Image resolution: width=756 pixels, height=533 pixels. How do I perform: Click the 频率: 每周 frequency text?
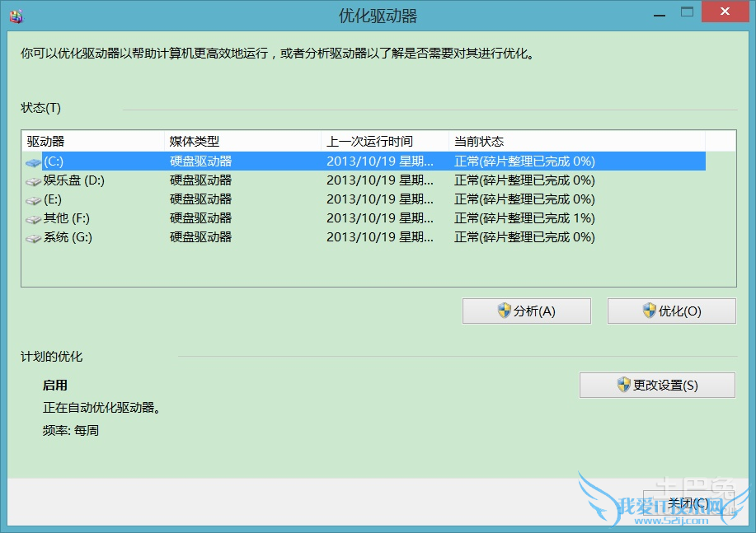(71, 430)
